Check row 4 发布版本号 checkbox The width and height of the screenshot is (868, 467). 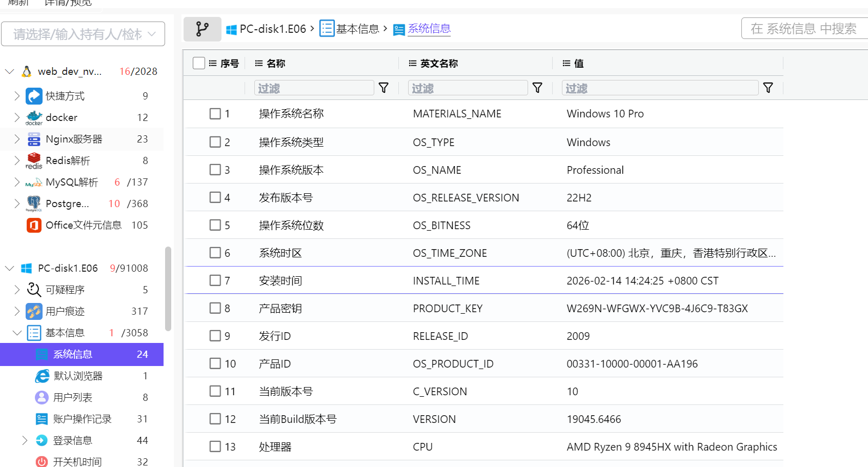pos(215,197)
